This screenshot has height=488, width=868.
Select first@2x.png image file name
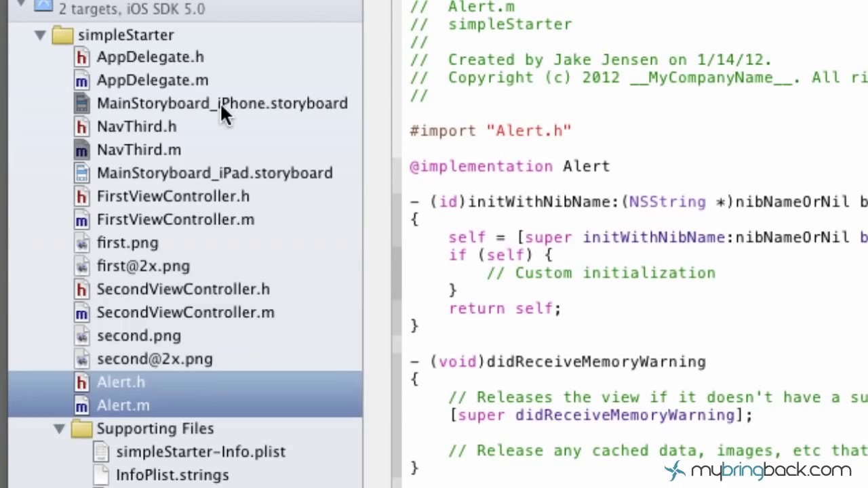[143, 266]
